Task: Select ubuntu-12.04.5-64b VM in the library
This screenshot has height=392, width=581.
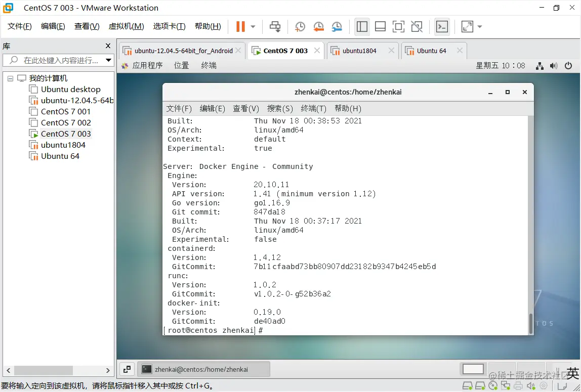Action: [x=71, y=100]
